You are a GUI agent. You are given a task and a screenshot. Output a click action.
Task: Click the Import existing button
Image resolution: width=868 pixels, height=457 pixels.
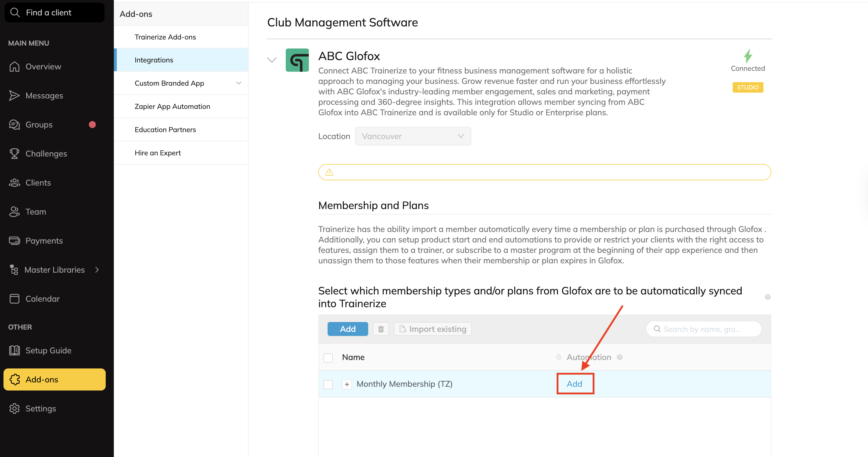coord(433,329)
